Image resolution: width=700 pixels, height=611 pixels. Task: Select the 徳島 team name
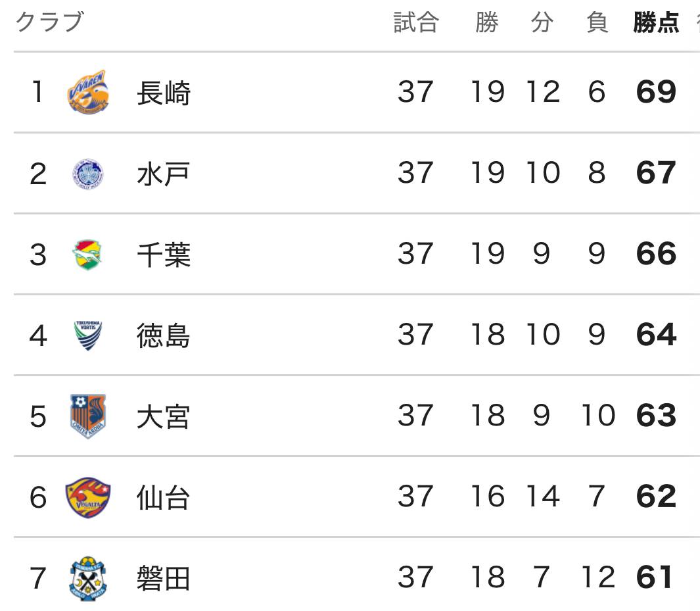click(164, 335)
